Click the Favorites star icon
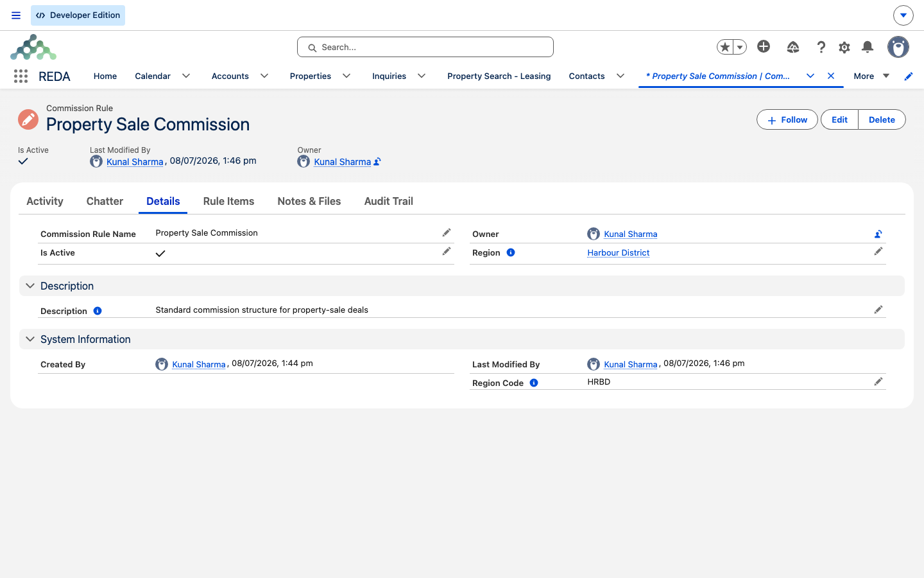 [725, 47]
